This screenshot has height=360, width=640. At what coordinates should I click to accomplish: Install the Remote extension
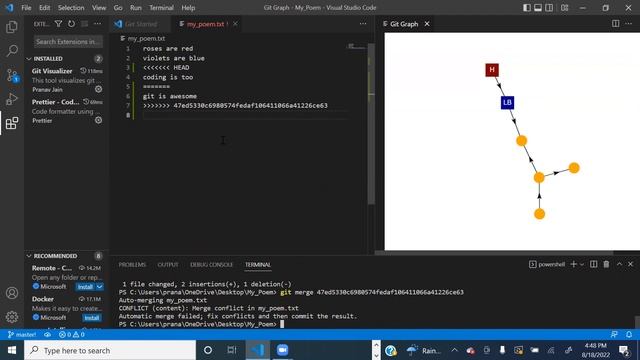point(85,287)
